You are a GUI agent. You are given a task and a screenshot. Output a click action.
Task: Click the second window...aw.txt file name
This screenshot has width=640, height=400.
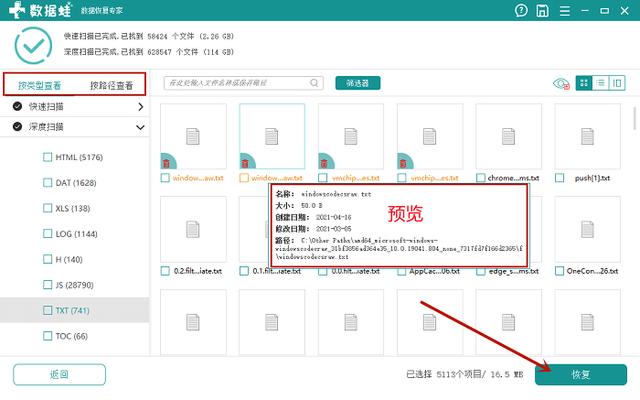[277, 178]
